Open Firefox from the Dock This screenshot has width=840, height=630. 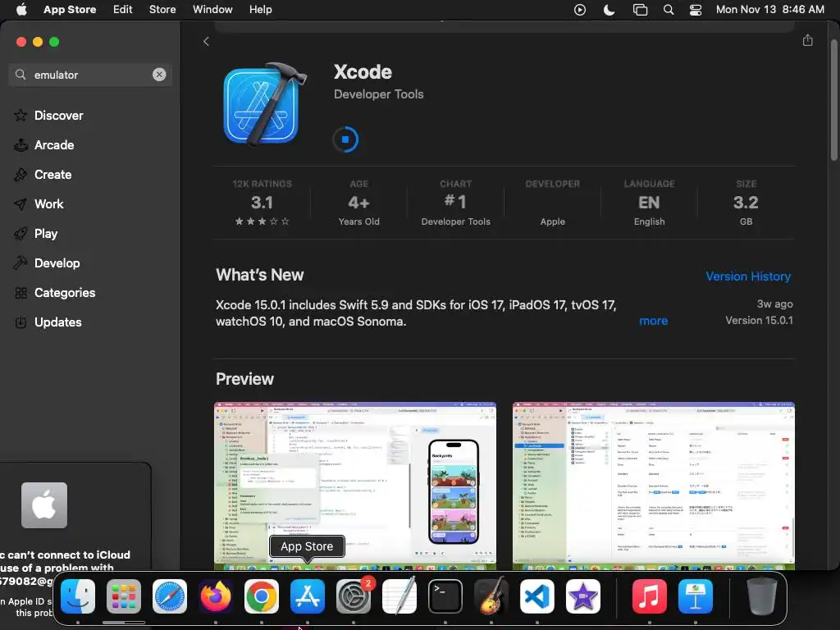(216, 596)
